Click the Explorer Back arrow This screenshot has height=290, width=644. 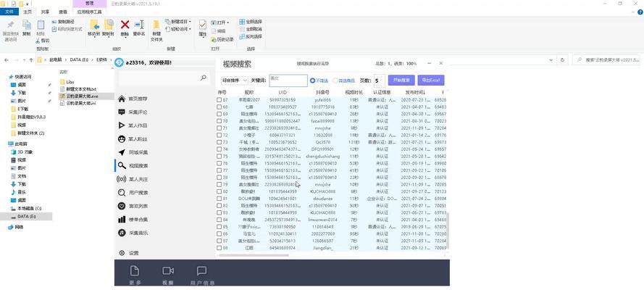pos(7,60)
